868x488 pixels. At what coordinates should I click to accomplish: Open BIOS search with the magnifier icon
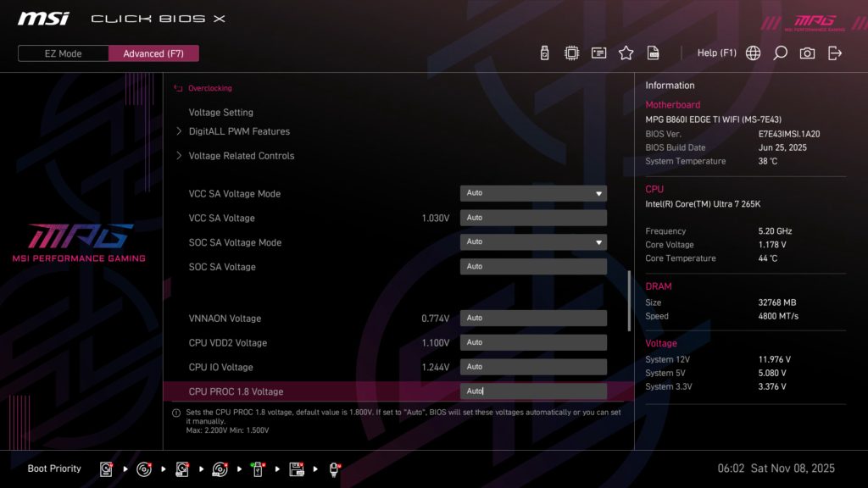click(781, 52)
